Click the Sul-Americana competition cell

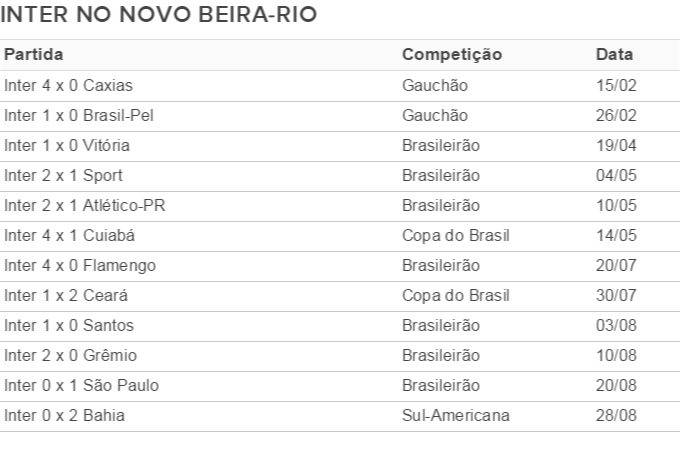(456, 415)
